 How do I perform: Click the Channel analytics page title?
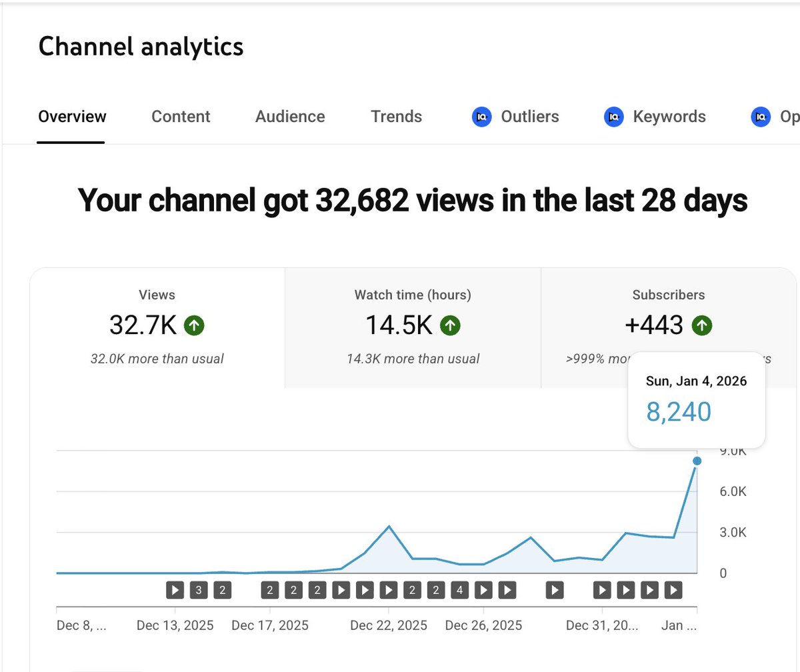(x=141, y=47)
